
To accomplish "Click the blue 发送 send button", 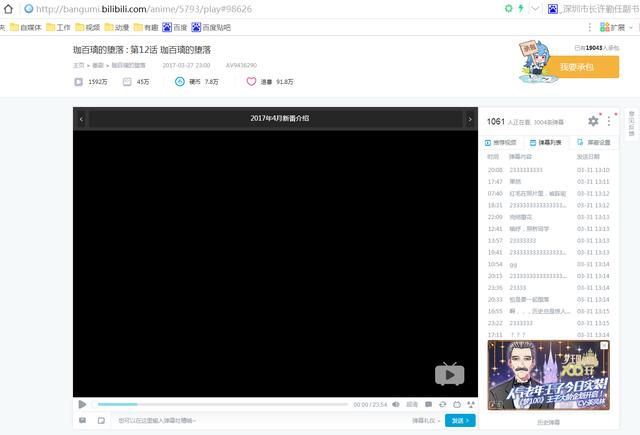I will [x=460, y=420].
